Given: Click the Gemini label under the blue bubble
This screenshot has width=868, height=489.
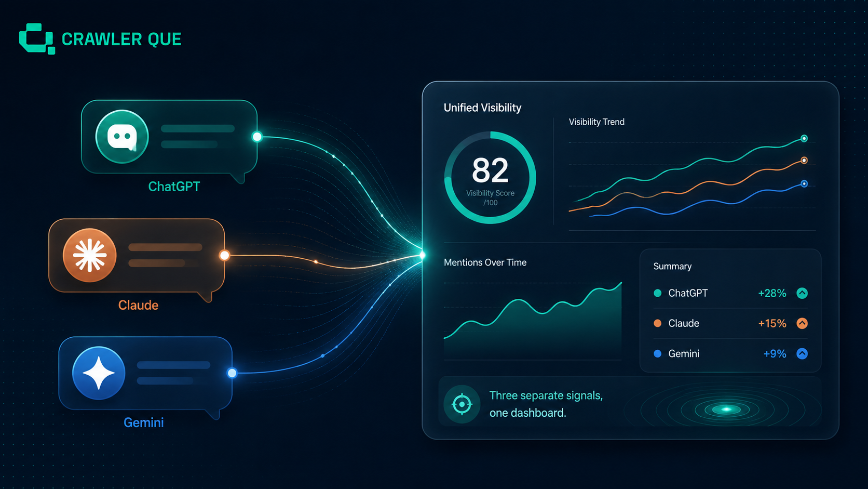Looking at the screenshot, I should (144, 422).
